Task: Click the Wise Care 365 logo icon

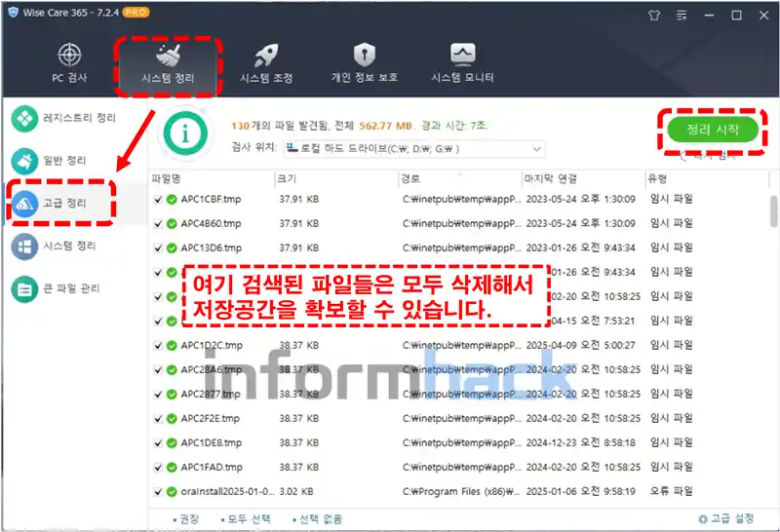Action: pyautogui.click(x=13, y=13)
